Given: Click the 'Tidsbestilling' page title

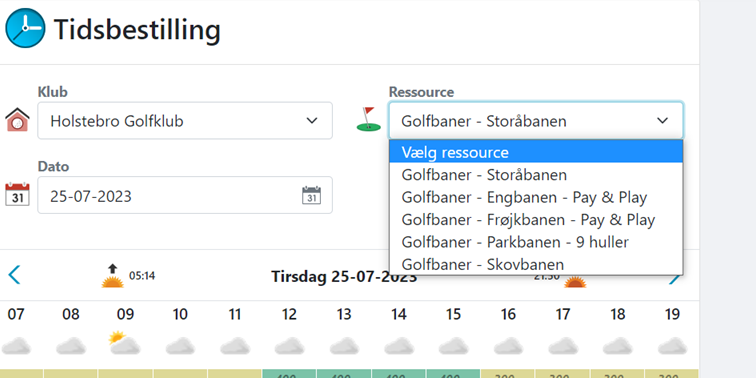Looking at the screenshot, I should pyautogui.click(x=137, y=30).
